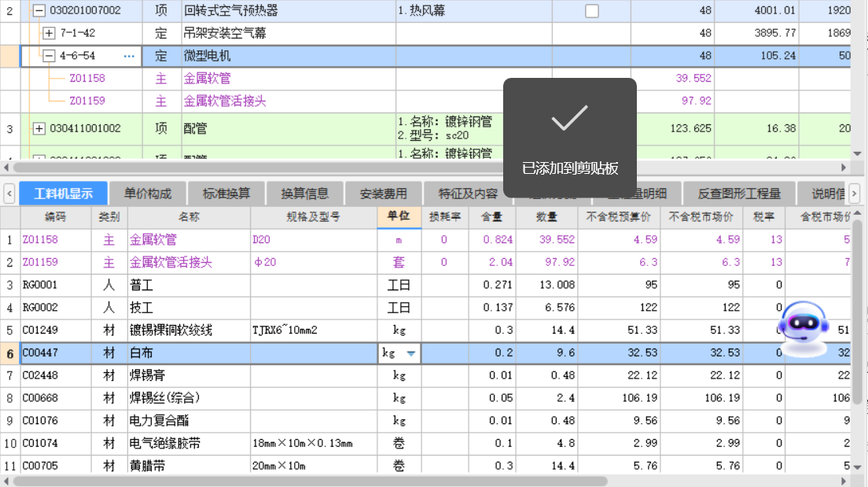Click the 3895.77 value in row 7-1-42

pos(756,33)
